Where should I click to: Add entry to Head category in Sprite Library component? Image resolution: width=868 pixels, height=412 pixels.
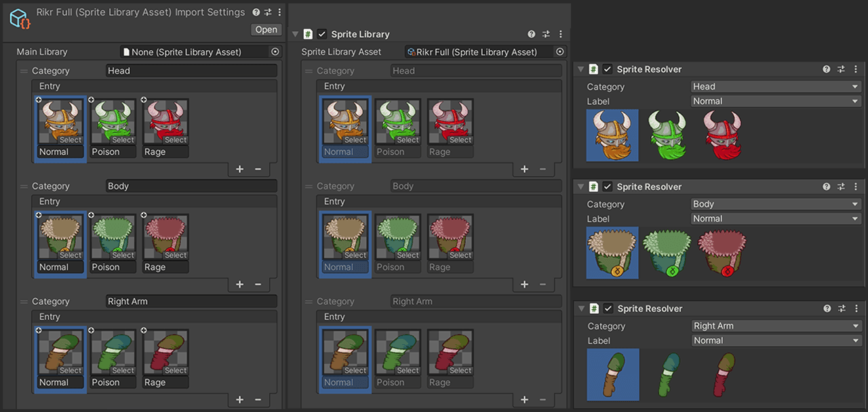(x=525, y=169)
